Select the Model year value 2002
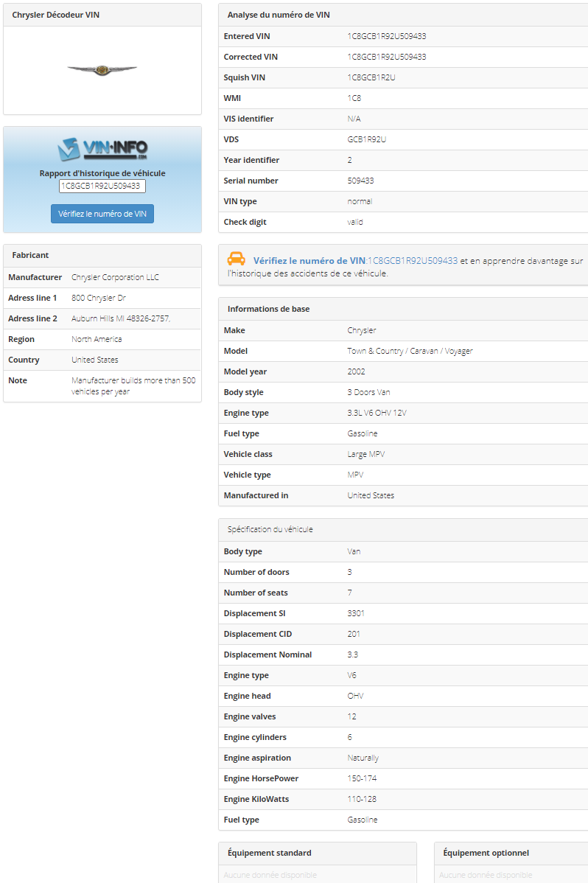This screenshot has width=588, height=883. click(x=356, y=371)
